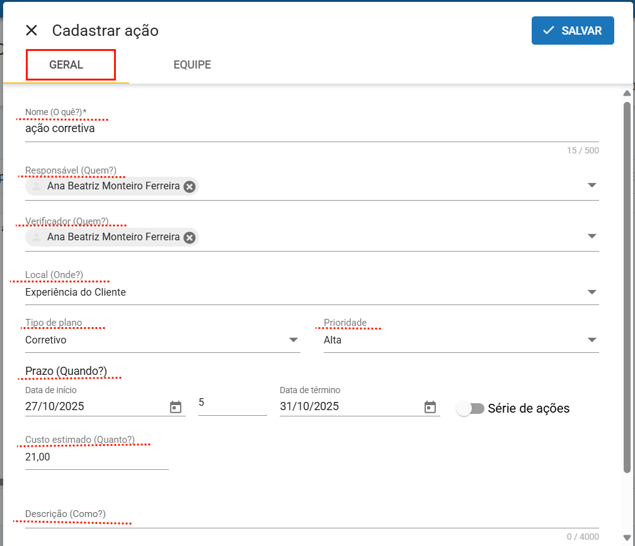The height and width of the screenshot is (546, 635).
Task: Remove Ana Beatriz from Verificador chip
Action: pyautogui.click(x=189, y=238)
